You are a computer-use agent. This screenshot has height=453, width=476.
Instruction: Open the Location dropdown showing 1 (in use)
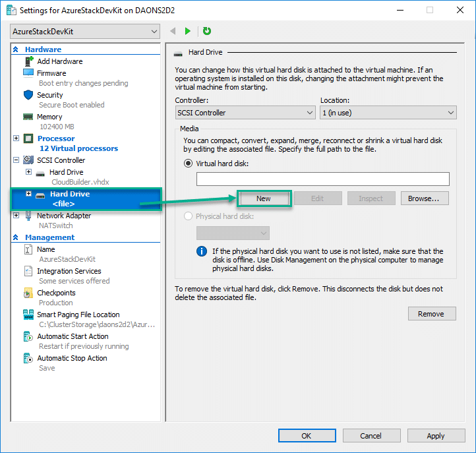pyautogui.click(x=388, y=113)
